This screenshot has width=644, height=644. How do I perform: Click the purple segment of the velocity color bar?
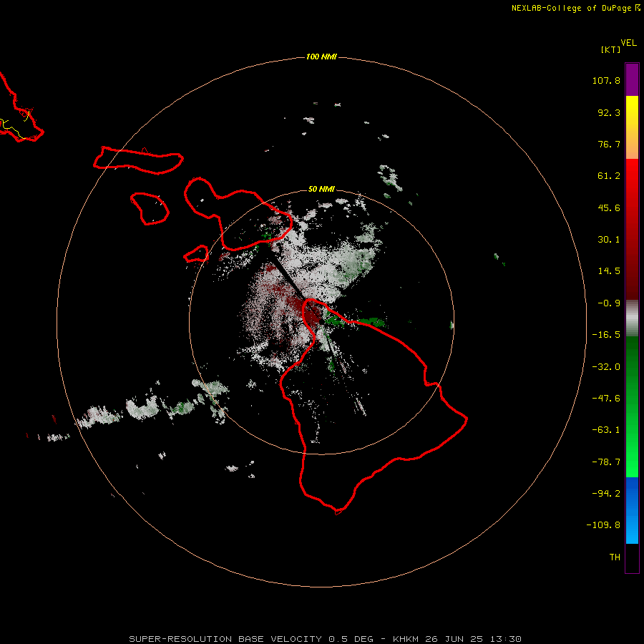pos(632,79)
